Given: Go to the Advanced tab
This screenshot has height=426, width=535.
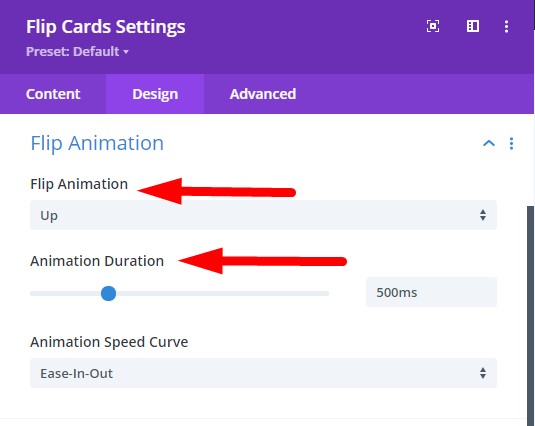Looking at the screenshot, I should 263,94.
